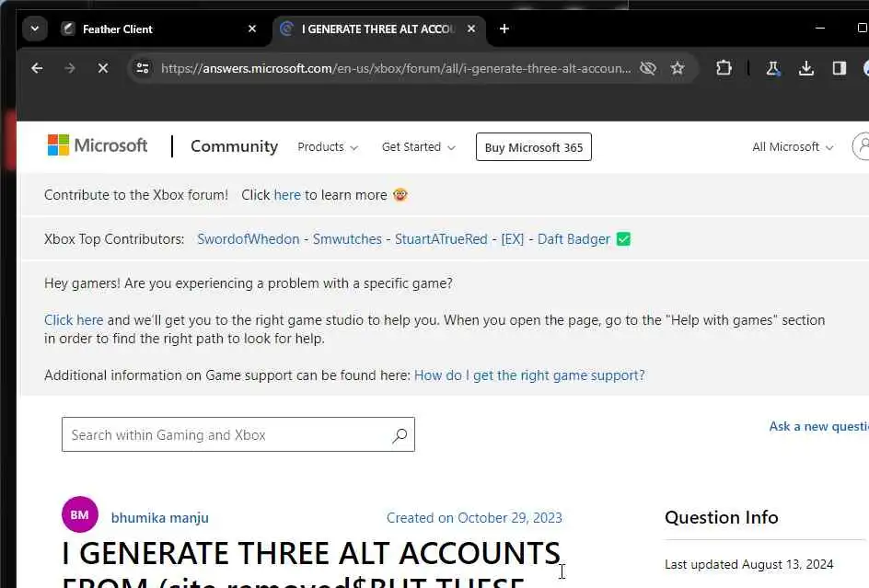Click the emoji after 'to learn more'
This screenshot has height=588, width=869.
click(400, 194)
